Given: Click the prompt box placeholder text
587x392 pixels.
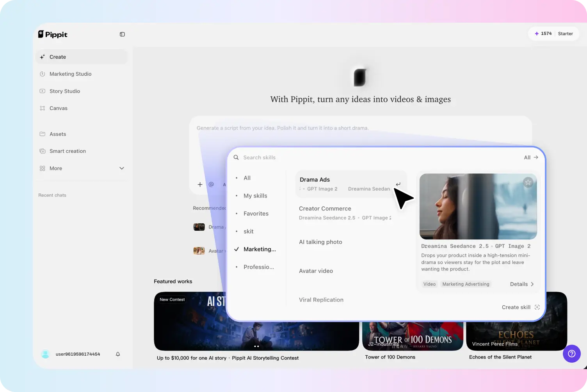Looking at the screenshot, I should click(283, 128).
